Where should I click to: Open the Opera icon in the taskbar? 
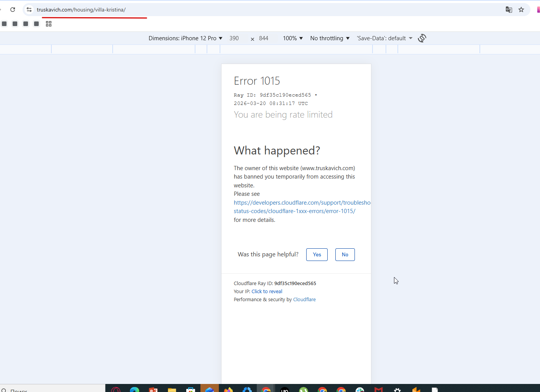(x=116, y=389)
